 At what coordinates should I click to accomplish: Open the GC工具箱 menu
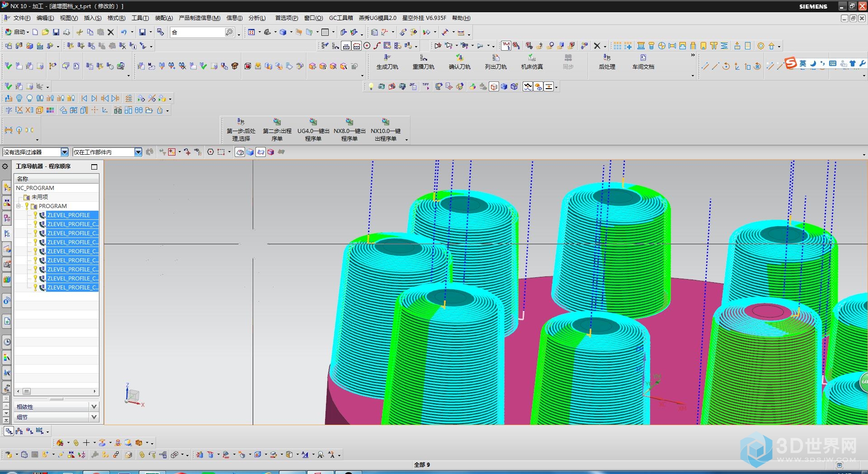tap(341, 18)
